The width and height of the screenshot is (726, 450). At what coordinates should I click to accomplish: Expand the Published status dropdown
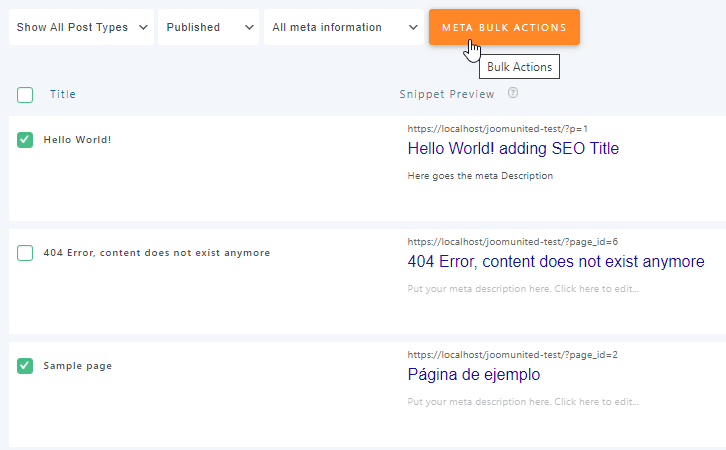click(x=208, y=27)
